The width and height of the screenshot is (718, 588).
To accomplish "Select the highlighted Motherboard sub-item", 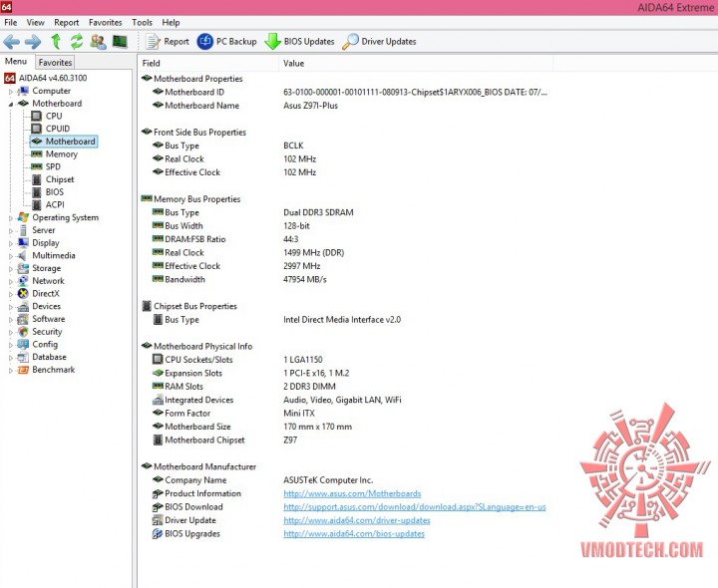I will (64, 142).
